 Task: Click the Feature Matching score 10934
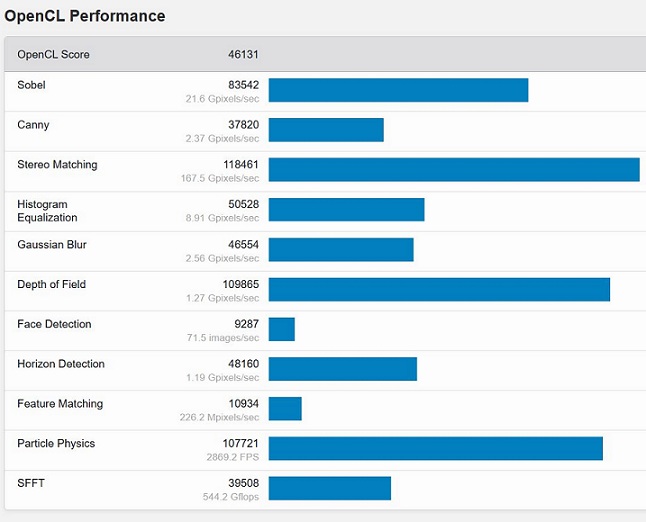(244, 403)
